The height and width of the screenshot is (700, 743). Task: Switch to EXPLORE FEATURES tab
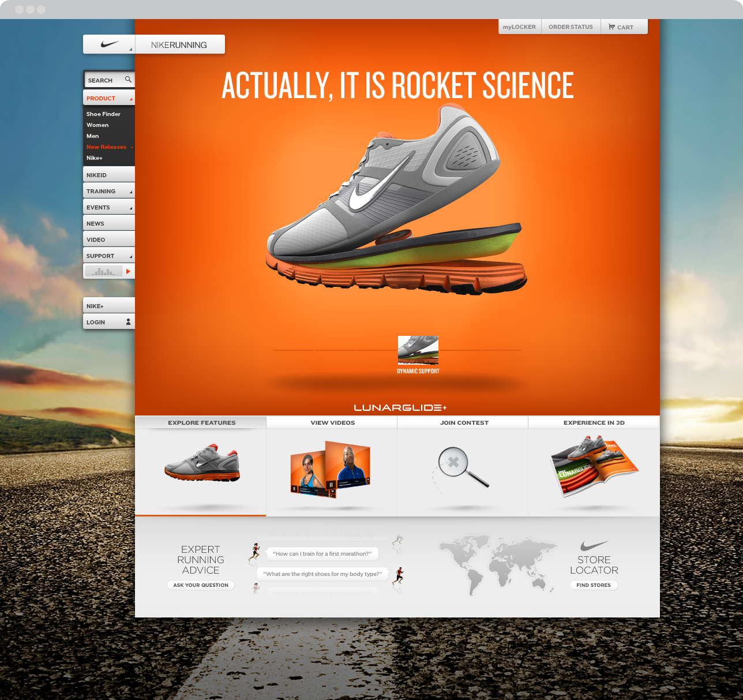pyautogui.click(x=201, y=422)
